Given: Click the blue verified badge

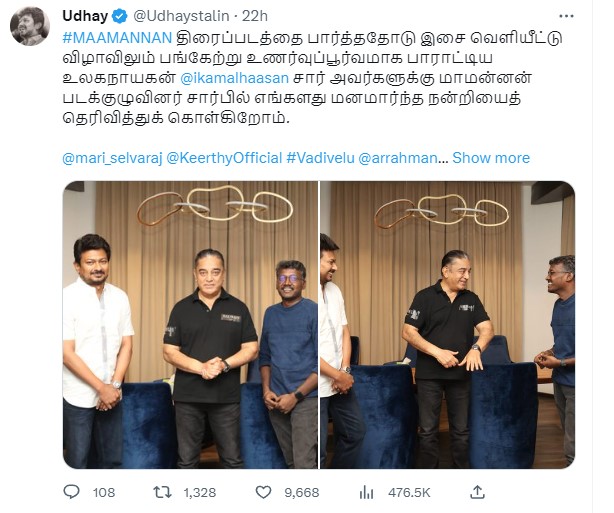Looking at the screenshot, I should click(x=120, y=16).
